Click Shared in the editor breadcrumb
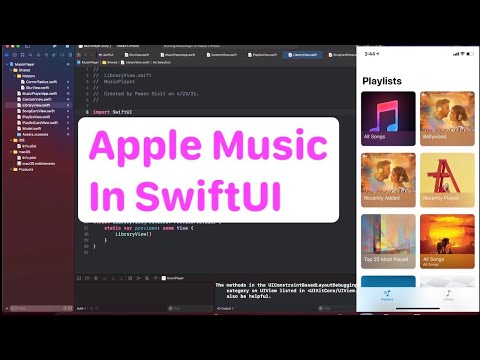The height and width of the screenshot is (360, 480). point(110,62)
